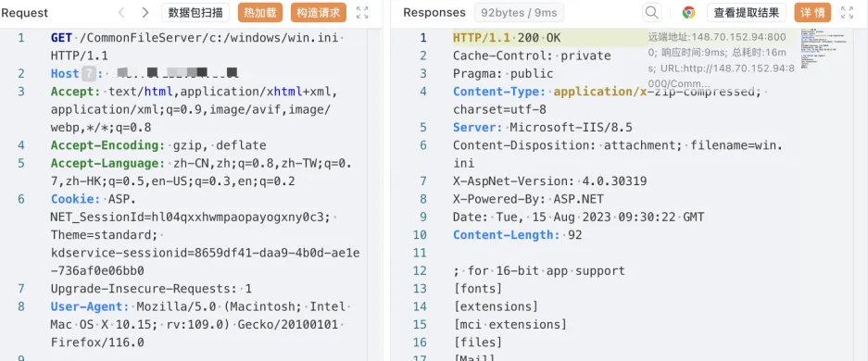Click the question mark icon beside Host

click(89, 73)
